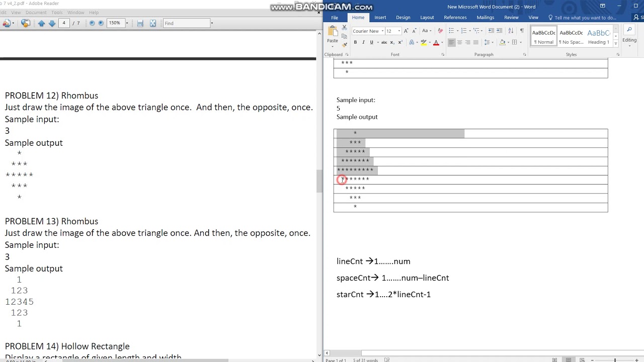Decrease paragraph indent
The image size is (644, 362).
tap(491, 31)
